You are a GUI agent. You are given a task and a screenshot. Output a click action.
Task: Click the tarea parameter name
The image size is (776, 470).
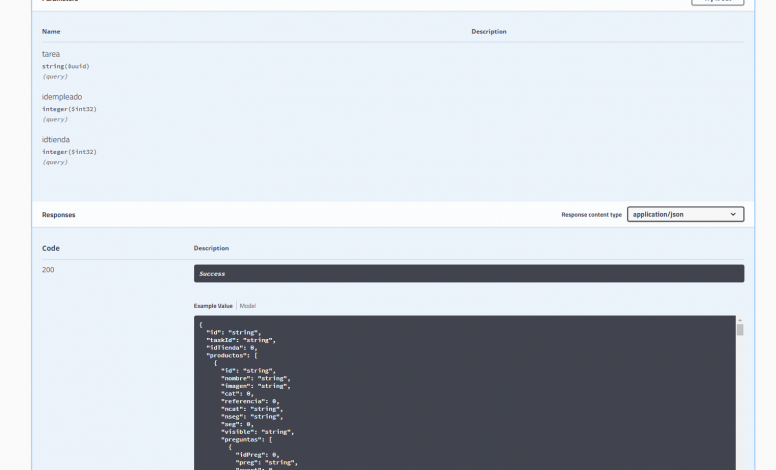tap(51, 54)
